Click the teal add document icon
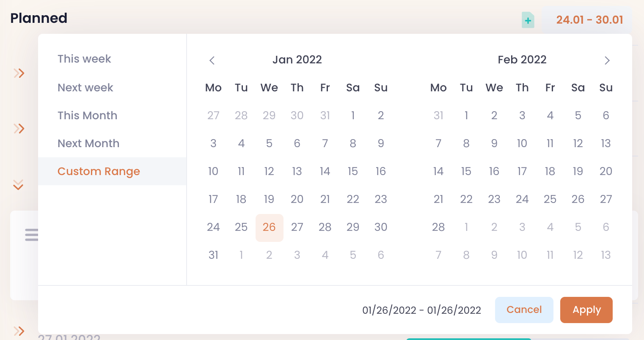The height and width of the screenshot is (340, 644). [x=528, y=20]
